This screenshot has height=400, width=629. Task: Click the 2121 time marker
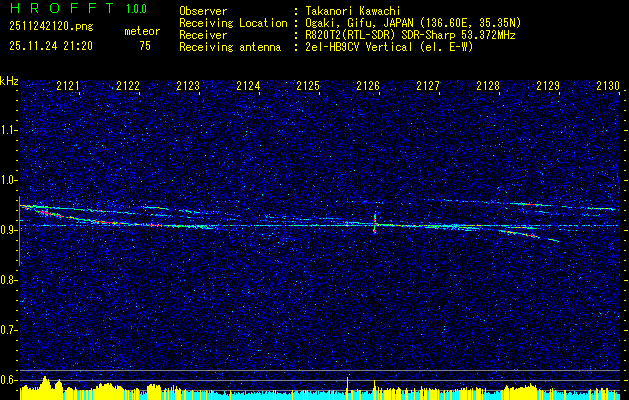tap(68, 85)
